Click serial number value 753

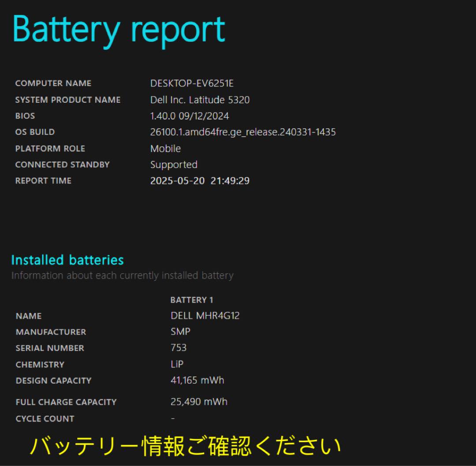click(178, 347)
